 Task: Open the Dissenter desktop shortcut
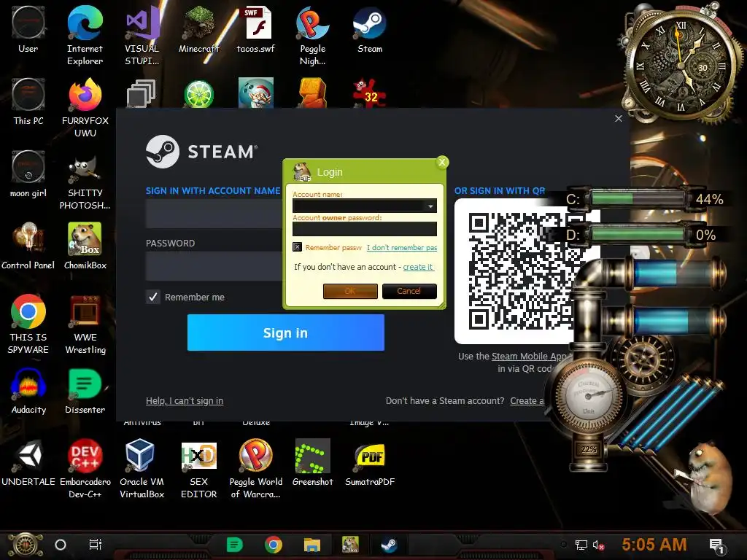click(85, 391)
